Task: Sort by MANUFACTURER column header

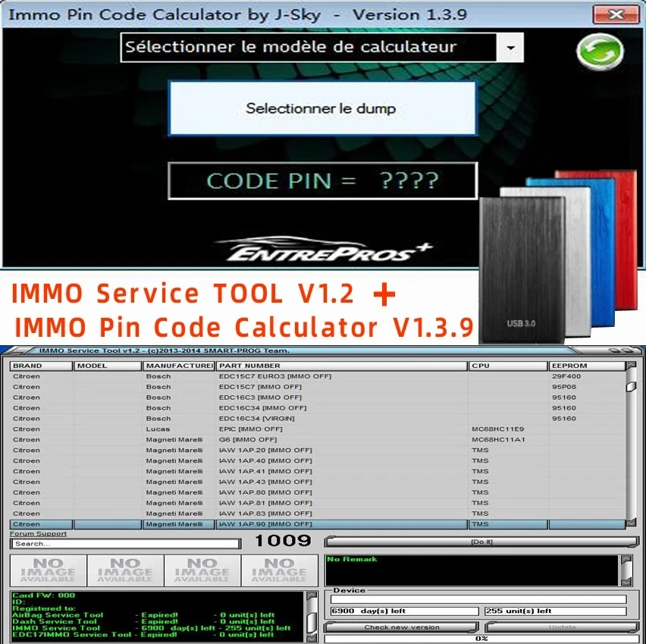Action: coord(178,366)
